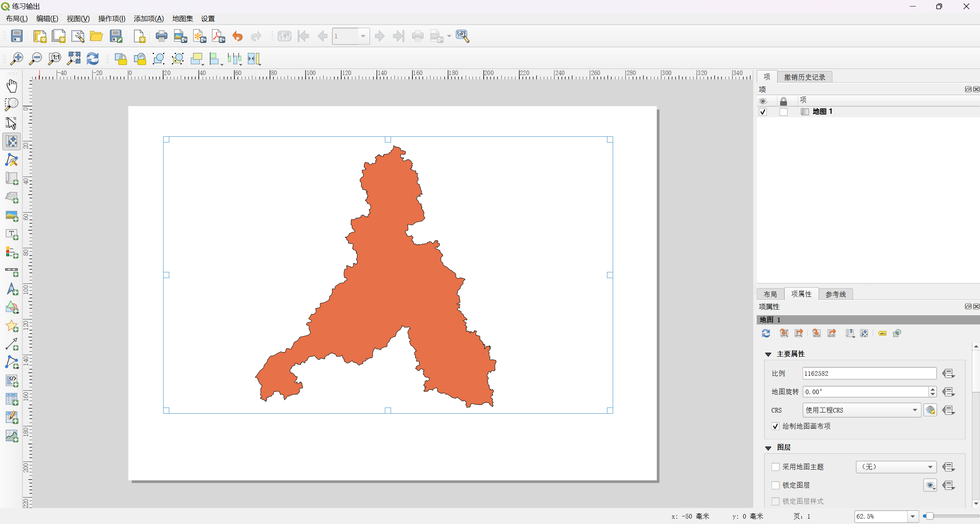Export layout as PDF icon
This screenshot has width=980, height=524.
219,36
